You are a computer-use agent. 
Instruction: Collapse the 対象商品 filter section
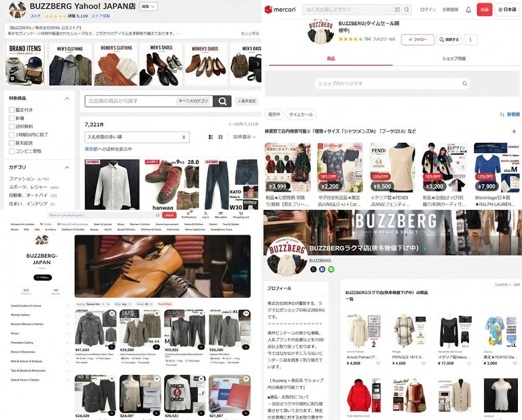coord(67,98)
